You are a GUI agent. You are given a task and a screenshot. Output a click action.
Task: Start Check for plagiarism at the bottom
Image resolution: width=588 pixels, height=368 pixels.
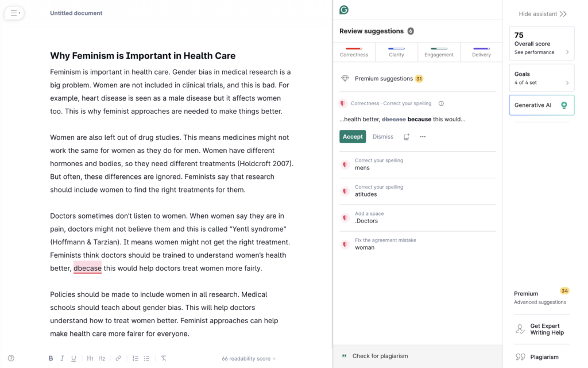(x=379, y=355)
